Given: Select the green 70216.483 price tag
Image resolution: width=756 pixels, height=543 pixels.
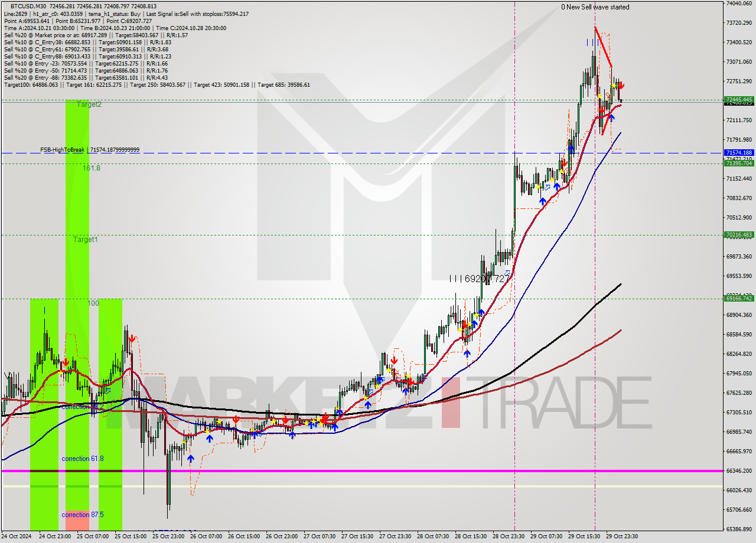Looking at the screenshot, I should 738,235.
